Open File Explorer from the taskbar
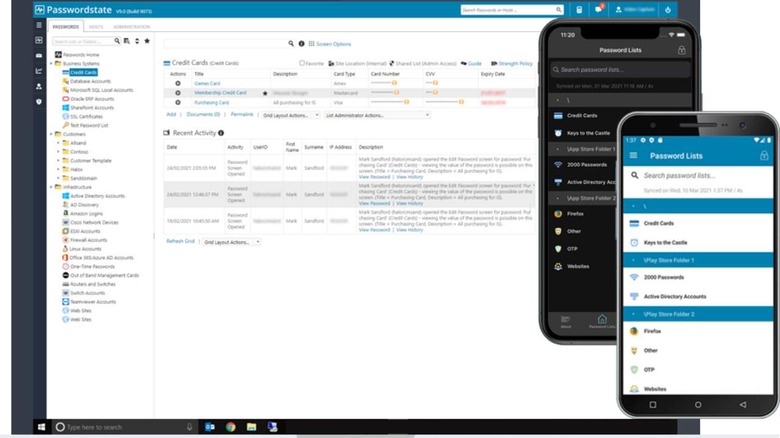780x438 pixels. (x=251, y=427)
